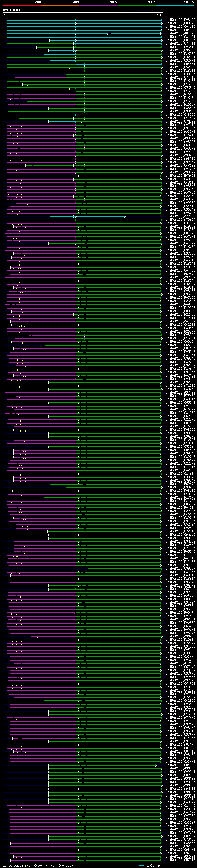Image resolution: width=197 pixels, height=868 pixels.
Task: Select the UniRef100_Q8GRJ7 label
Action: [180, 504]
